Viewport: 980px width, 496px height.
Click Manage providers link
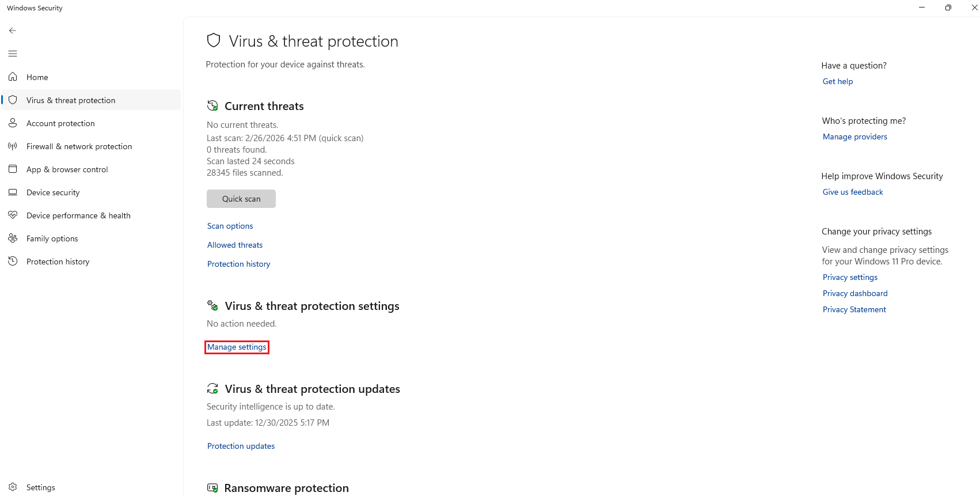(x=854, y=137)
